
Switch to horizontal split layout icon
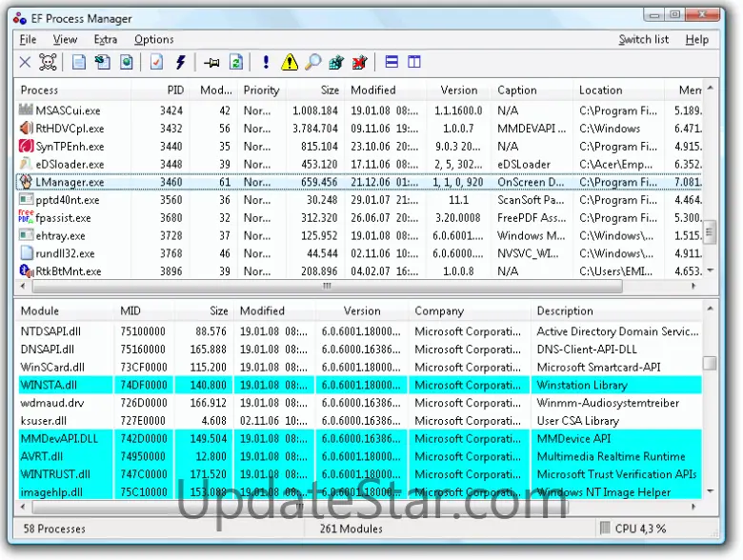click(x=391, y=63)
